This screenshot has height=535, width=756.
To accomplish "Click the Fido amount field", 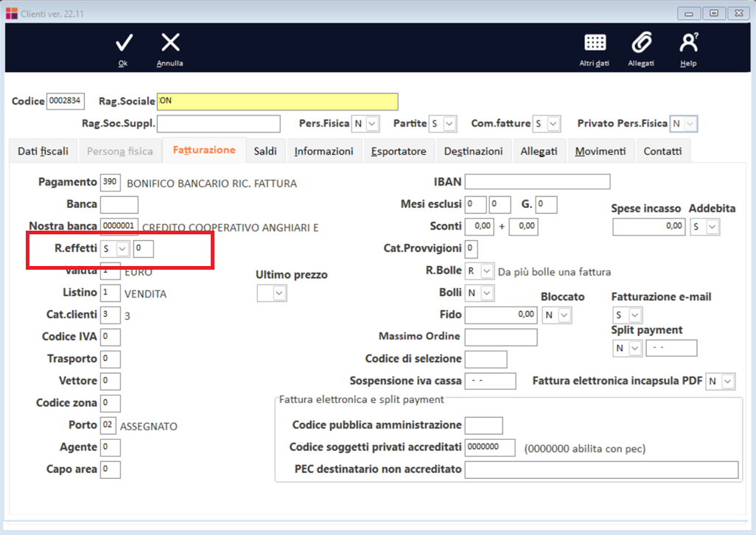I will point(502,315).
